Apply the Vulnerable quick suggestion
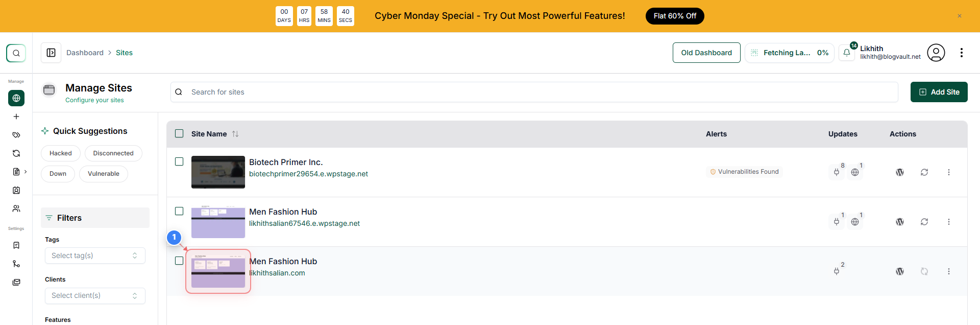The width and height of the screenshot is (980, 325). tap(104, 174)
